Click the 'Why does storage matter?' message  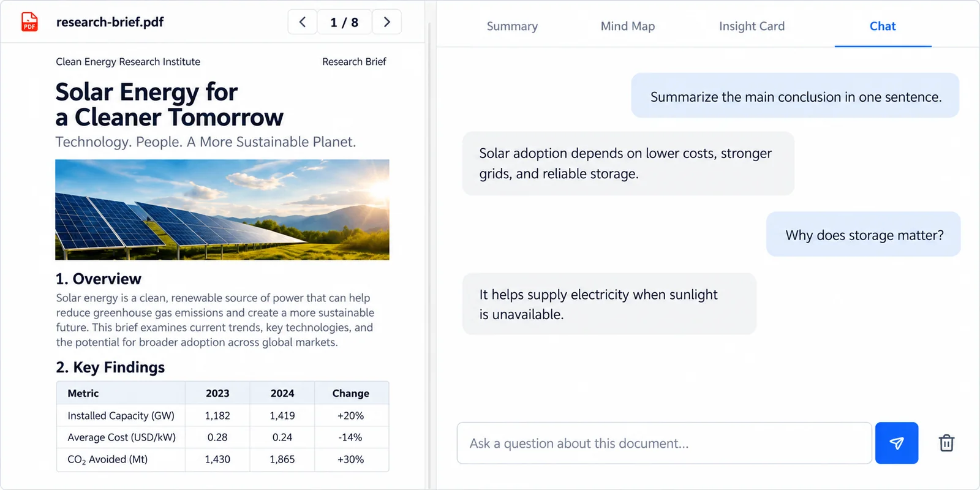pyautogui.click(x=864, y=234)
